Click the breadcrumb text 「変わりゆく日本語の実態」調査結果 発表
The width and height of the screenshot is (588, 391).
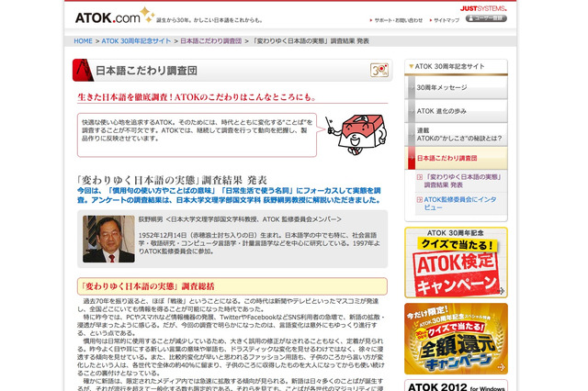pyautogui.click(x=310, y=40)
